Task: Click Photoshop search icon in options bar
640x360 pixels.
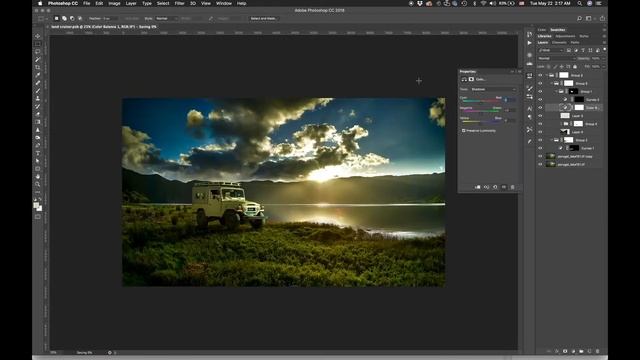Action: click(x=579, y=18)
